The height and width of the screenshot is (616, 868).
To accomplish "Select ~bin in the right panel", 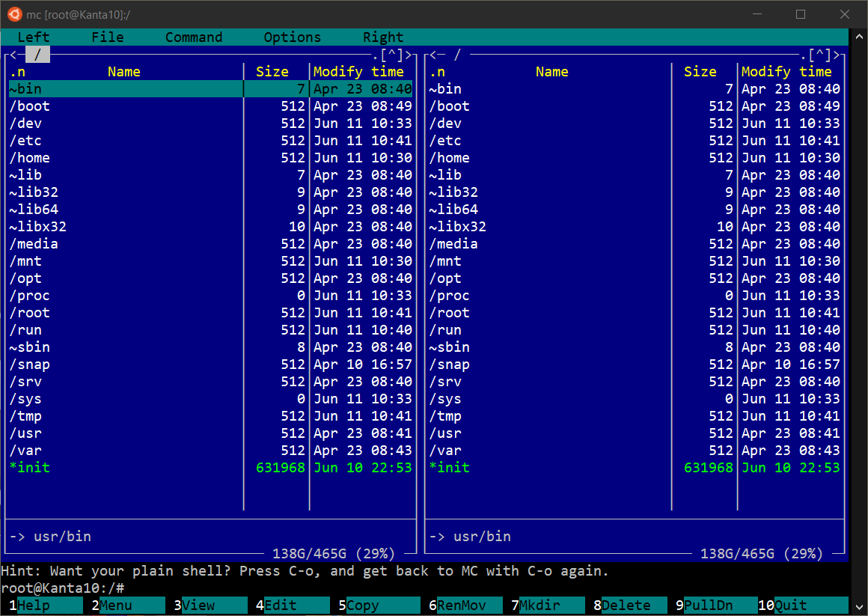I will (x=635, y=89).
